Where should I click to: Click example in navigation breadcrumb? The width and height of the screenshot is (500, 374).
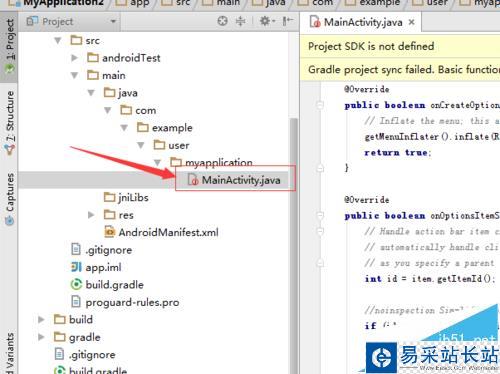point(379,3)
